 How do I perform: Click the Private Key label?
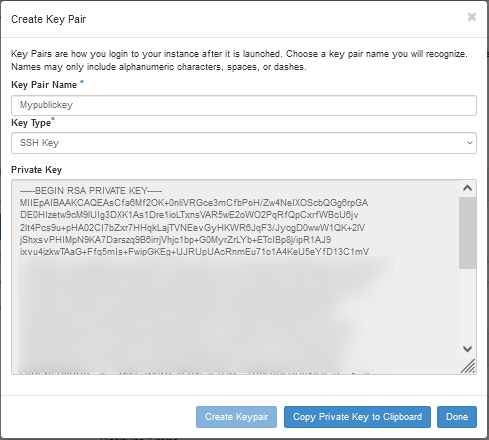(x=36, y=170)
